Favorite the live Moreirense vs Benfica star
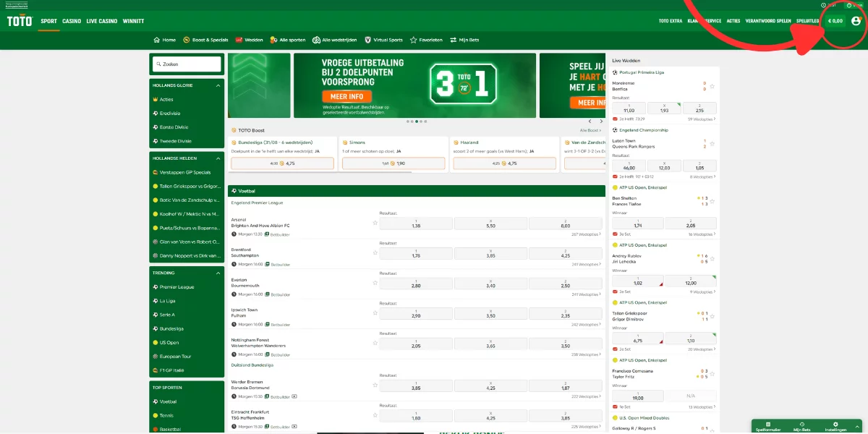 712,86
